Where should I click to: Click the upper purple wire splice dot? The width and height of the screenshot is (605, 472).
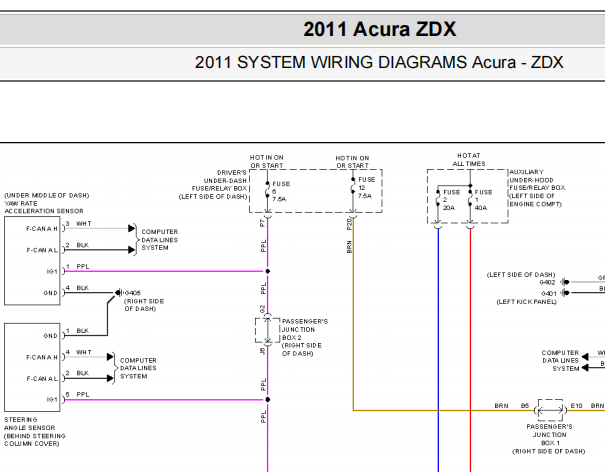267,271
